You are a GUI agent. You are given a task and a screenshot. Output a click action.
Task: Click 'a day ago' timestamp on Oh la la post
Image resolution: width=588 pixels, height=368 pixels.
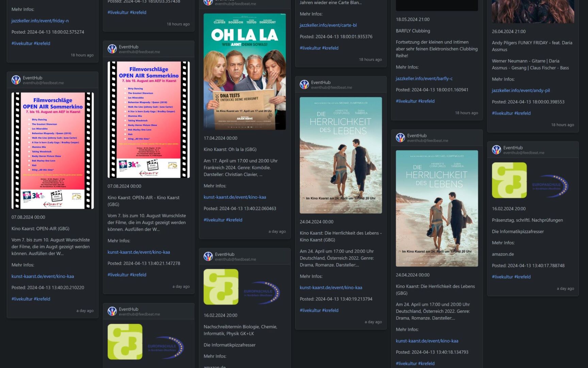click(277, 231)
